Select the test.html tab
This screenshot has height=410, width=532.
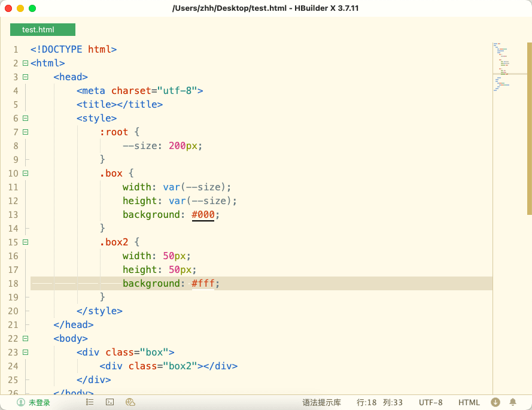42,29
